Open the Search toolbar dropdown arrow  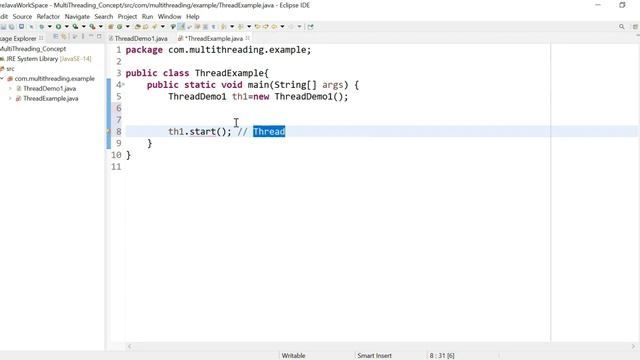[162, 27]
